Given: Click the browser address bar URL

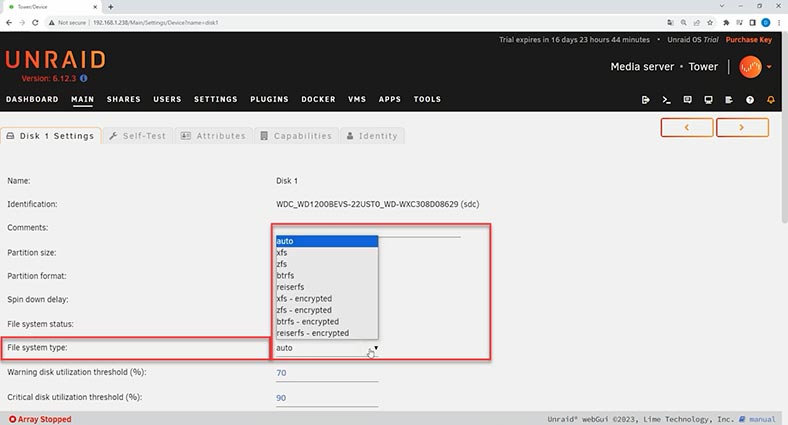Looking at the screenshot, I should pyautogui.click(x=155, y=23).
